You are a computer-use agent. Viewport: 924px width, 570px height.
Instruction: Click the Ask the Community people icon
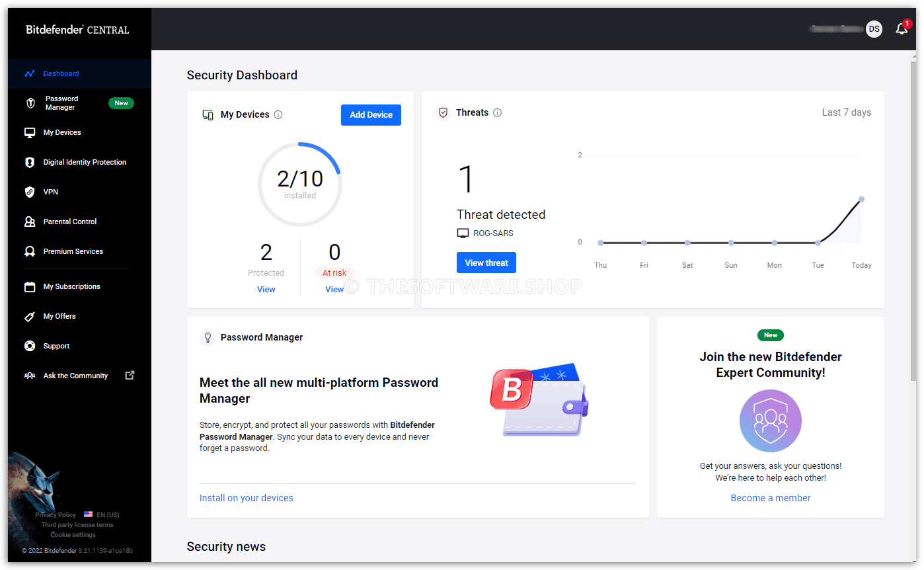tap(30, 376)
